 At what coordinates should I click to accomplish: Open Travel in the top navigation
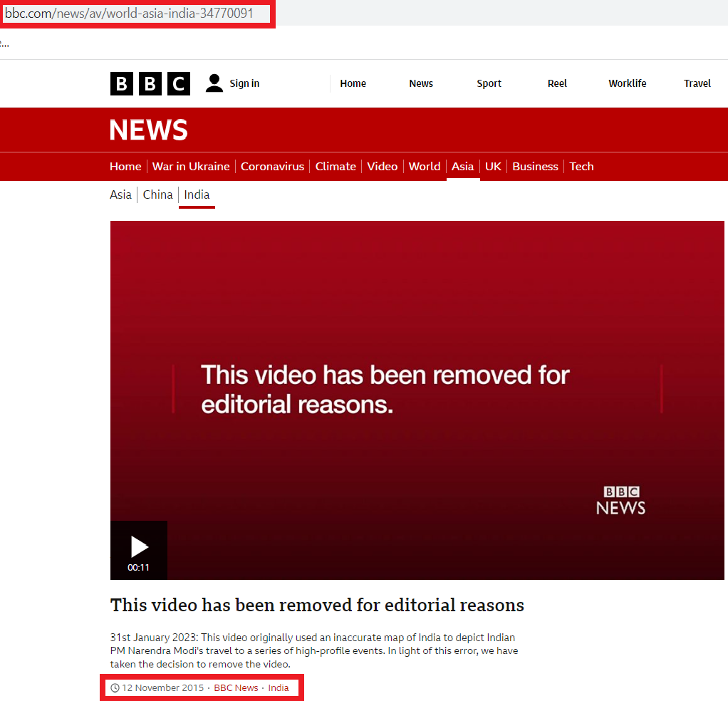697,83
